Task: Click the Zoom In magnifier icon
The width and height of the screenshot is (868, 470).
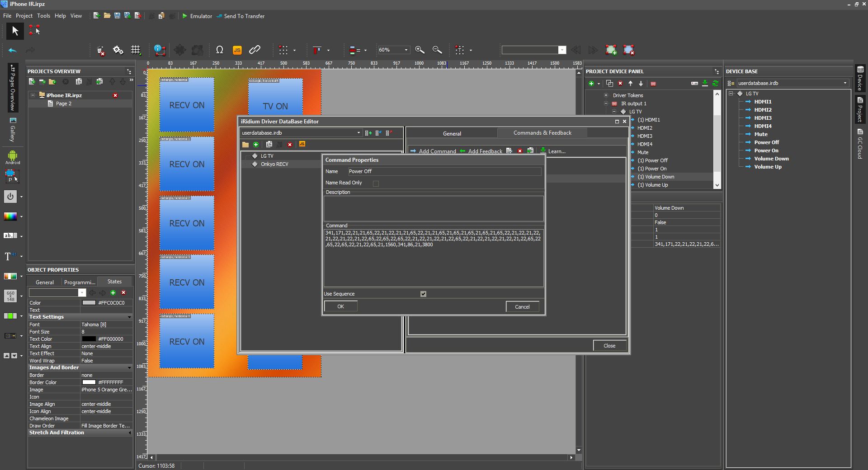Action: tap(420, 50)
